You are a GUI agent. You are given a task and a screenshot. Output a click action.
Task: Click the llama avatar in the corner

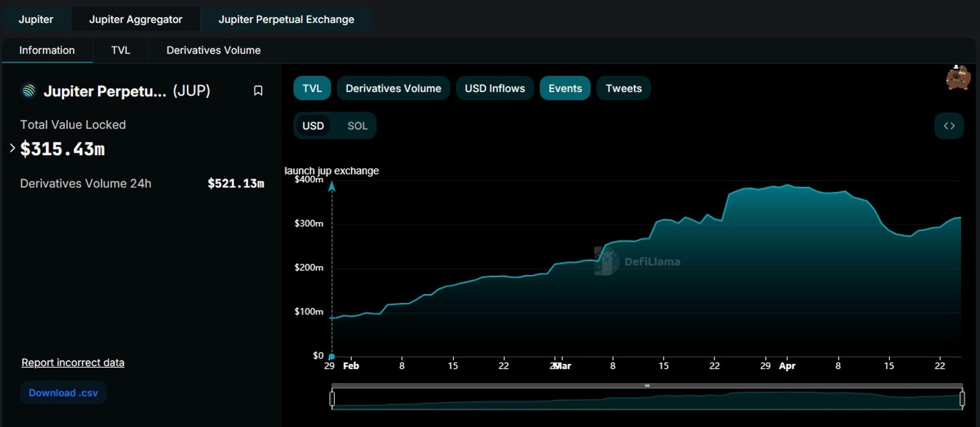click(x=958, y=78)
